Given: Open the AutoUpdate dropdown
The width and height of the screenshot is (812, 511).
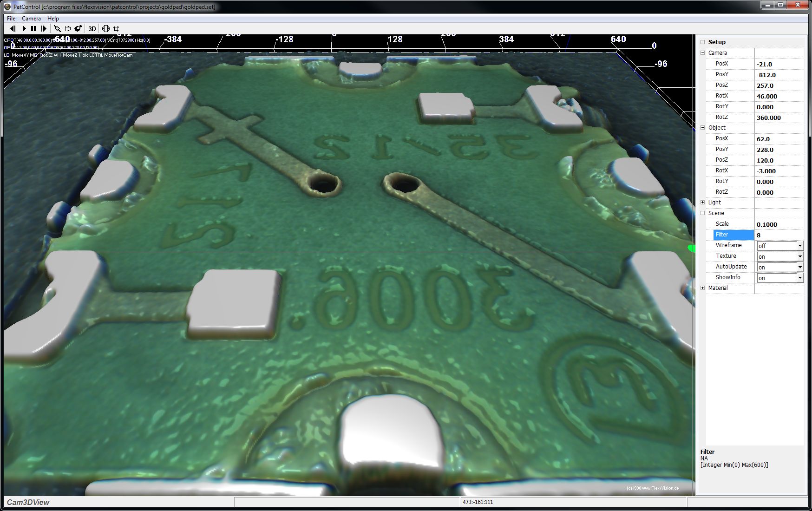Looking at the screenshot, I should point(800,267).
